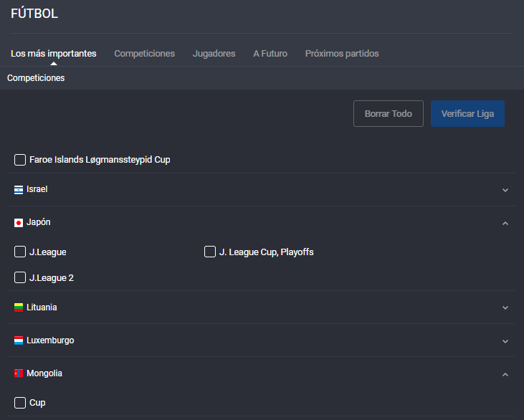Click the Faroe Islands Løgmanssteypid Cup label
Image resolution: width=524 pixels, height=420 pixels.
click(x=100, y=160)
